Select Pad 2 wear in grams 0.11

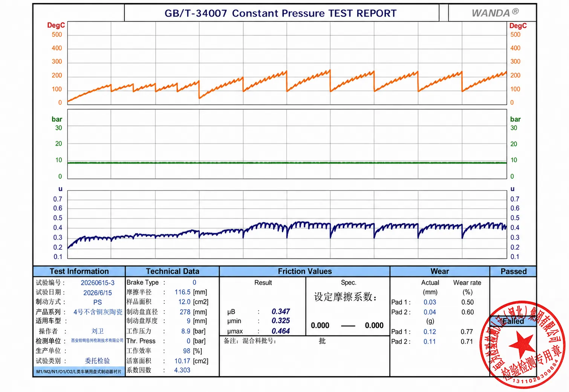coord(430,342)
